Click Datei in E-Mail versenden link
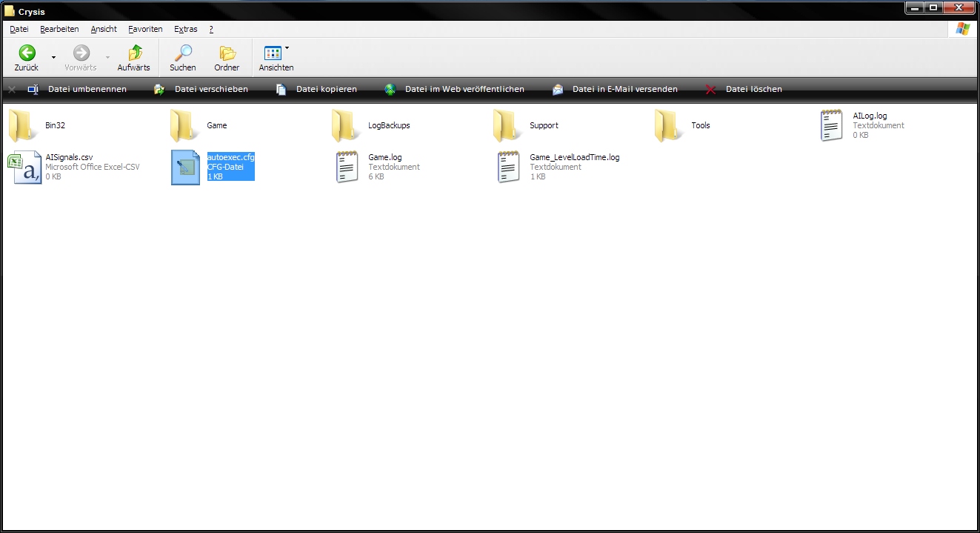This screenshot has height=533, width=980. pyautogui.click(x=625, y=89)
